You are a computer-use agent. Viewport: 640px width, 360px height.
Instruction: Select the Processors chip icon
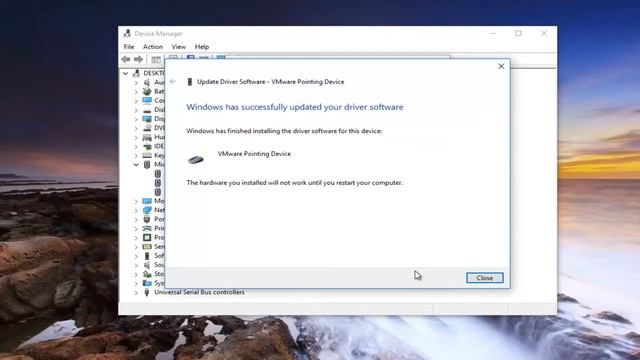coord(147,237)
